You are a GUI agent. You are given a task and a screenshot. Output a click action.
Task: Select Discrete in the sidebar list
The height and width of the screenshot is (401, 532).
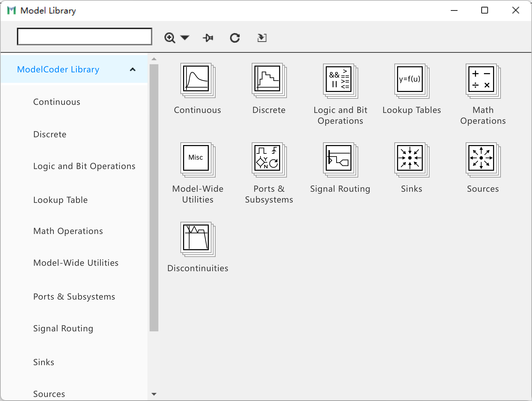(50, 134)
